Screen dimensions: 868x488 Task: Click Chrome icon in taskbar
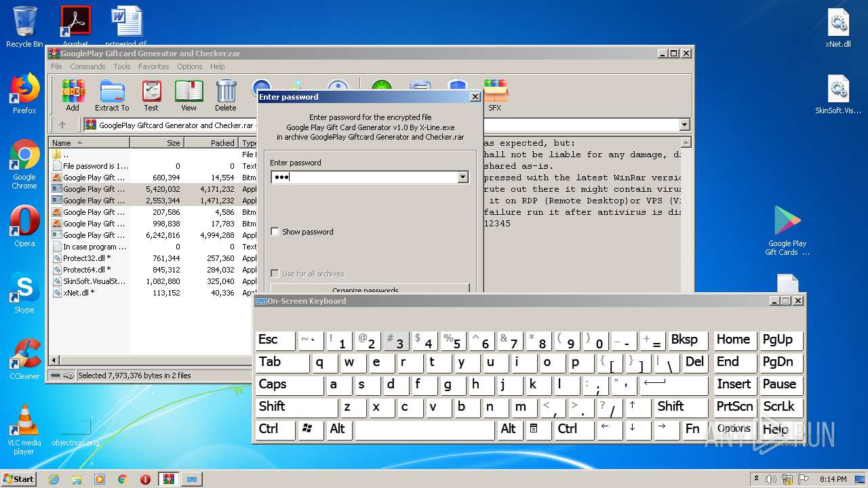pos(123,479)
